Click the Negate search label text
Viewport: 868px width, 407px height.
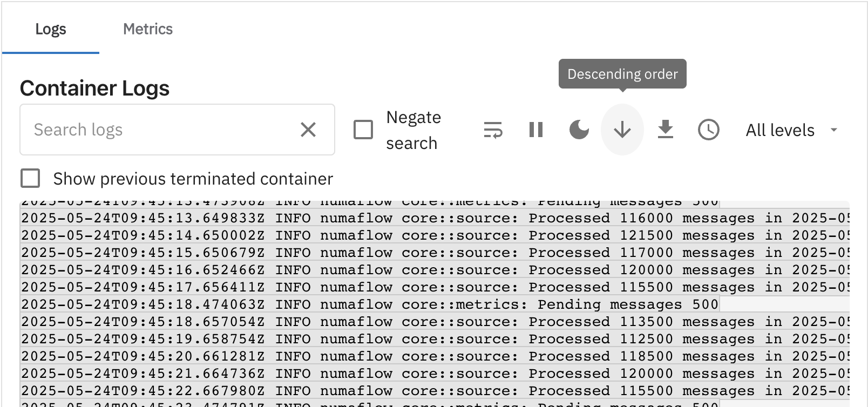click(x=413, y=130)
